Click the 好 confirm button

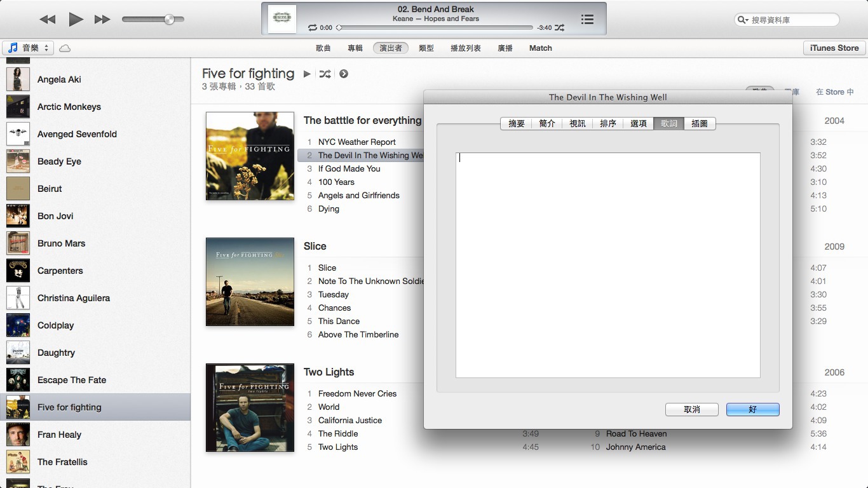tap(753, 410)
